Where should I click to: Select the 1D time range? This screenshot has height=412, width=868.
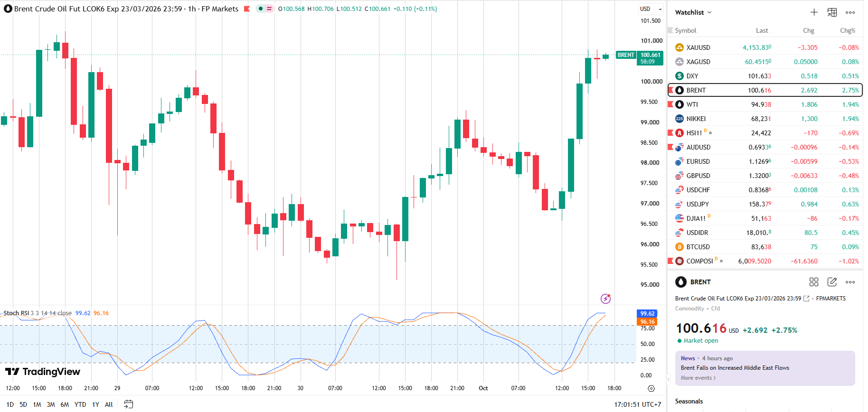pos(10,404)
